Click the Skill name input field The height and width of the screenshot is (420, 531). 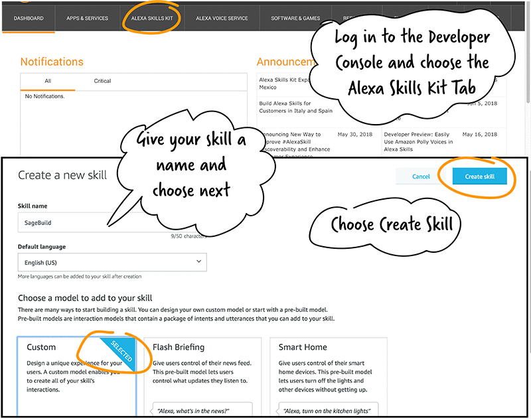point(112,223)
